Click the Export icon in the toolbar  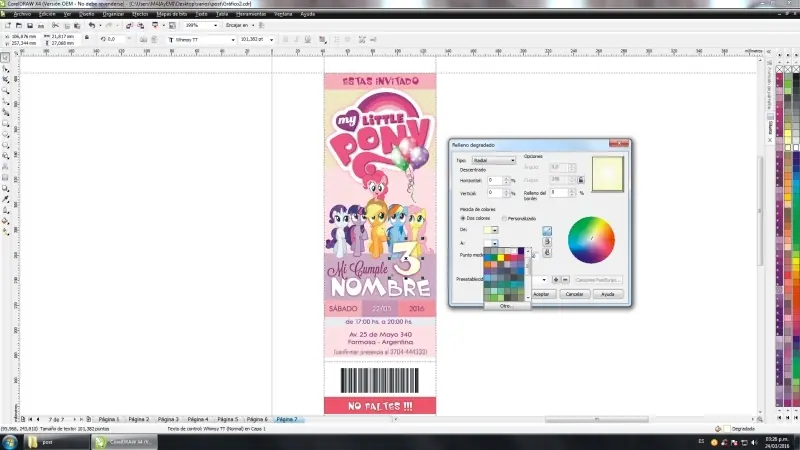point(140,25)
